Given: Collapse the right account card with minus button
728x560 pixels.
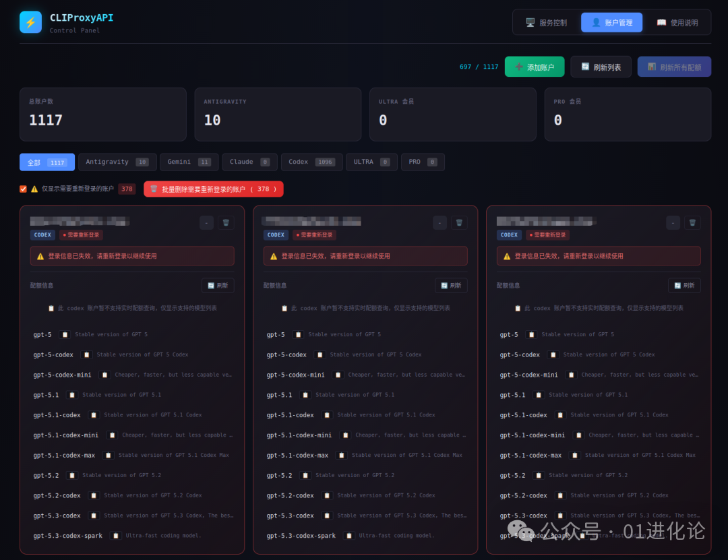Looking at the screenshot, I should [x=673, y=223].
